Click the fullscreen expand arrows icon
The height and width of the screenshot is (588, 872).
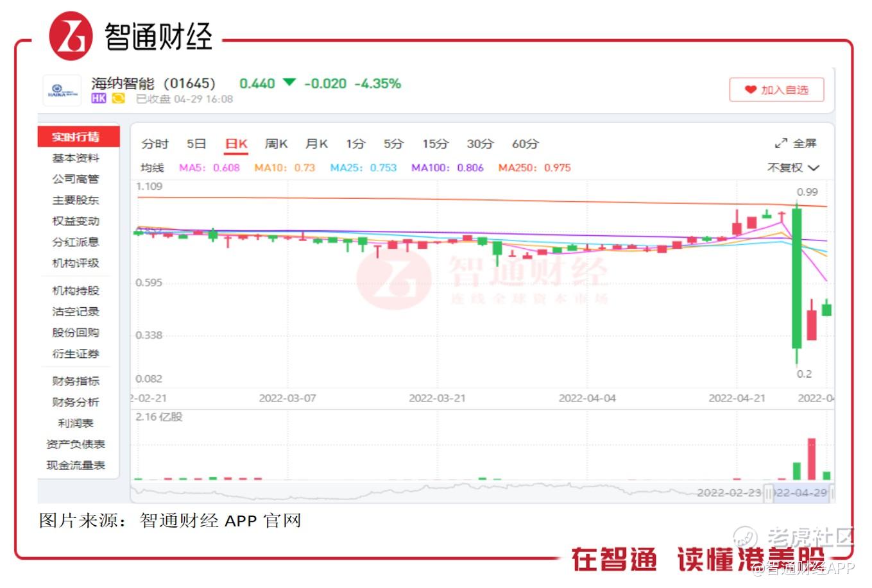pos(781,143)
